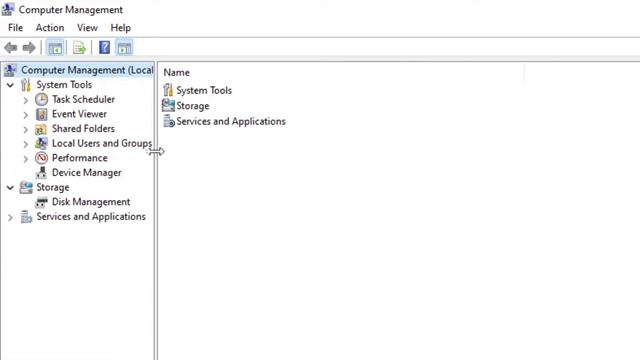The height and width of the screenshot is (360, 640).
Task: Click the Event Viewer icon
Action: pos(41,114)
